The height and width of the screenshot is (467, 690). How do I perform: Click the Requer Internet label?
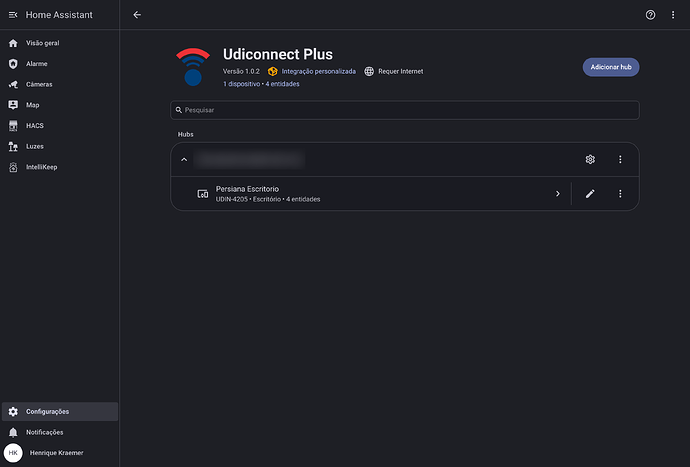point(400,71)
